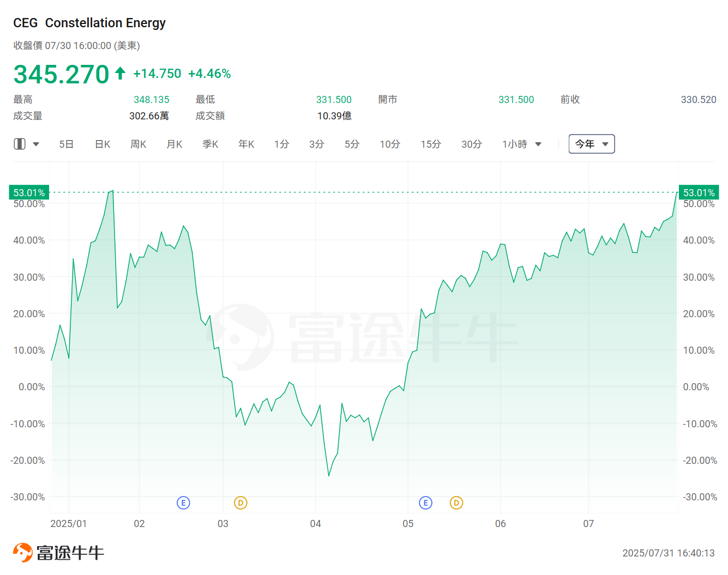Viewport: 728px width, 575px height.
Task: Select the 周K weekly candlestick tab
Action: pyautogui.click(x=139, y=144)
